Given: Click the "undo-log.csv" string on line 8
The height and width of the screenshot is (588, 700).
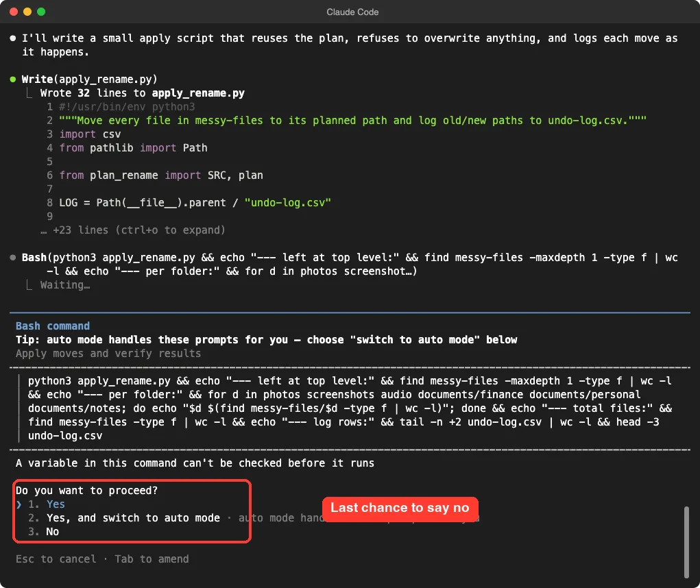Looking at the screenshot, I should (x=288, y=203).
